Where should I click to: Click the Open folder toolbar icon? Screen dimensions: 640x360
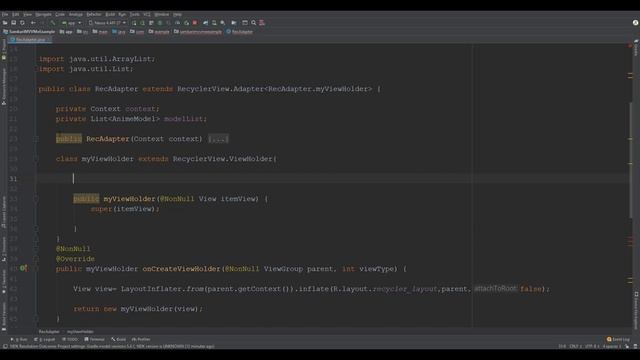pos(5,23)
